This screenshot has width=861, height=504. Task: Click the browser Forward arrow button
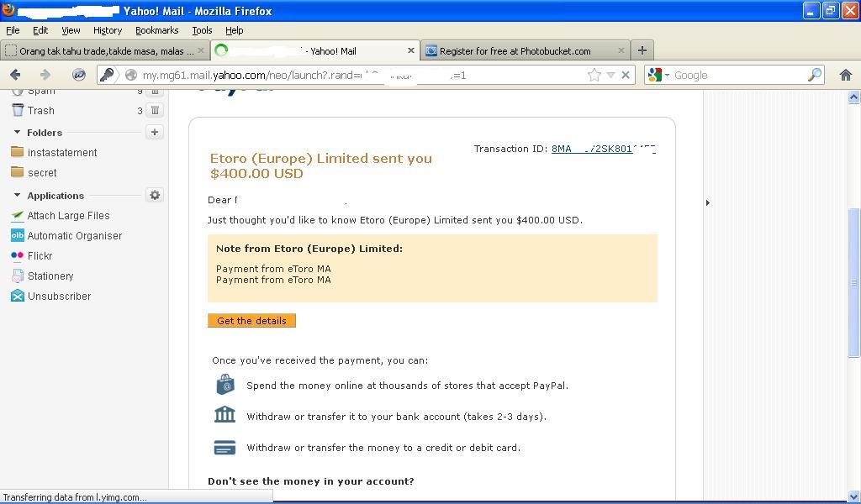(45, 75)
